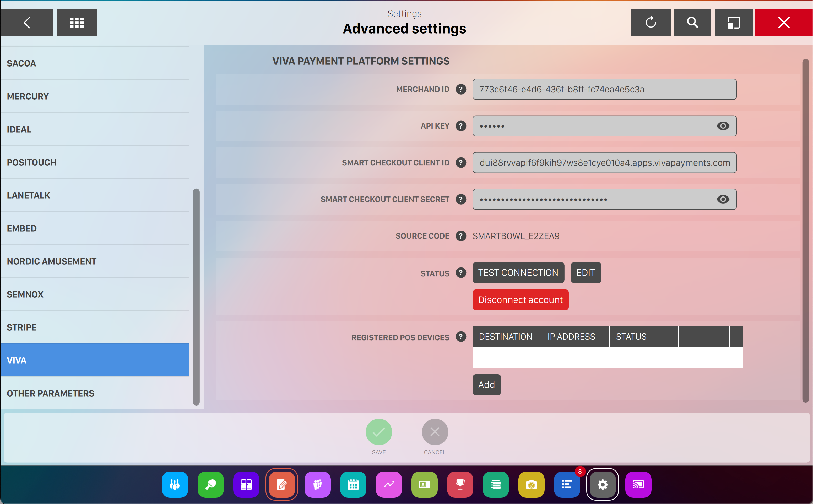This screenshot has height=504, width=813.
Task: Click the MERCHAND ID help icon
Action: click(461, 89)
